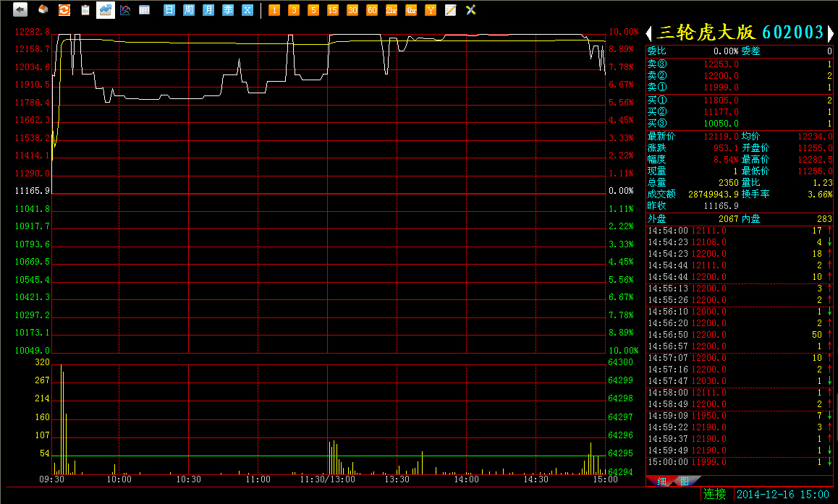Click the 开盘价 value 11255.0 beside 953.1

[815, 148]
